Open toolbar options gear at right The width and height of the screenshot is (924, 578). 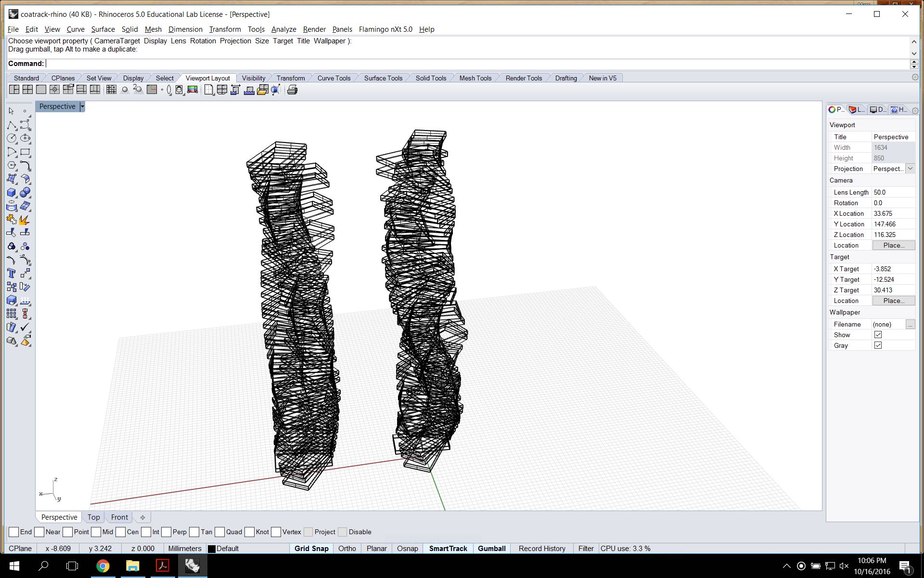[x=915, y=78]
